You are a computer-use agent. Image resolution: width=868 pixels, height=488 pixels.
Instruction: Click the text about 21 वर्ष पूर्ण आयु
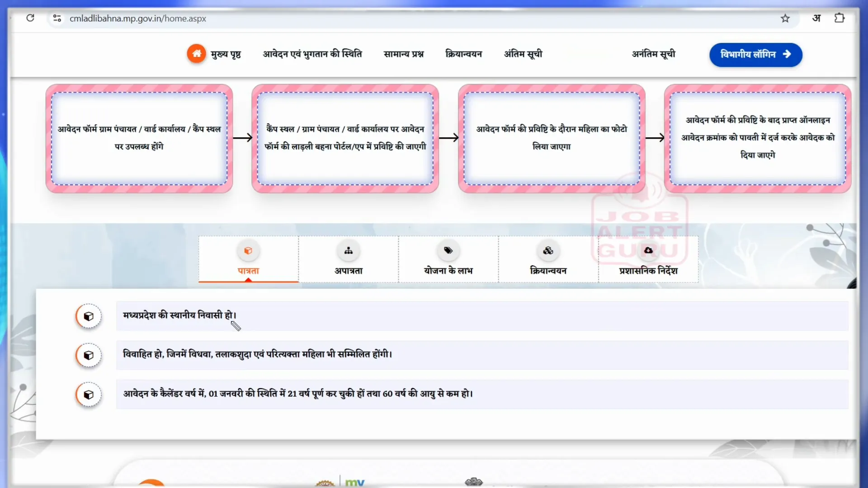click(x=298, y=394)
